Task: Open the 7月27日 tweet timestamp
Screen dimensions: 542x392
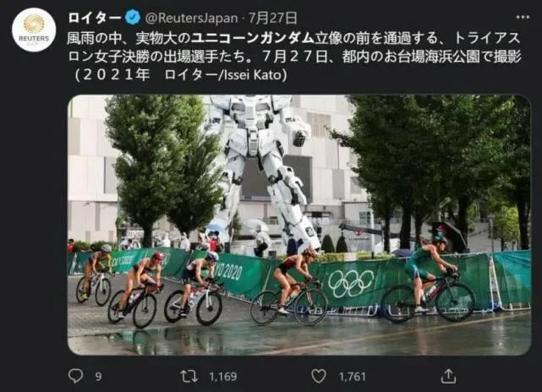Action: [x=273, y=18]
